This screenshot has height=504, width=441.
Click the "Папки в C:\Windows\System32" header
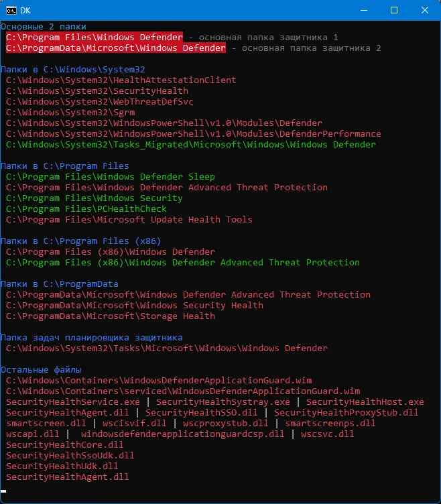pyautogui.click(x=72, y=70)
